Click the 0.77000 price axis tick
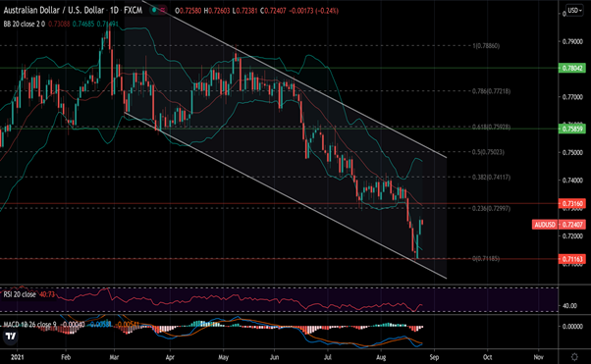This screenshot has height=364, width=591. [x=572, y=97]
